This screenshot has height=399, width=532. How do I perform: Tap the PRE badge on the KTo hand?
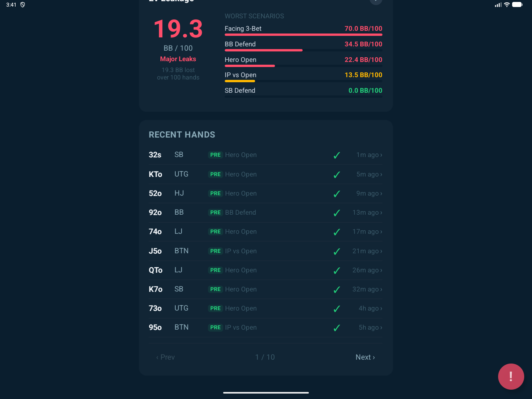click(215, 174)
